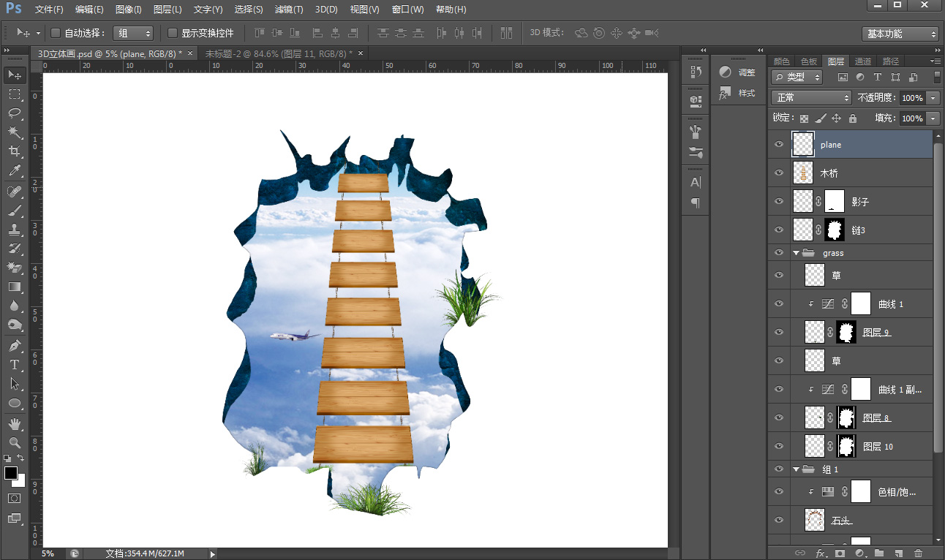945x560 pixels.
Task: Click the foreground color swatch
Action: click(11, 473)
